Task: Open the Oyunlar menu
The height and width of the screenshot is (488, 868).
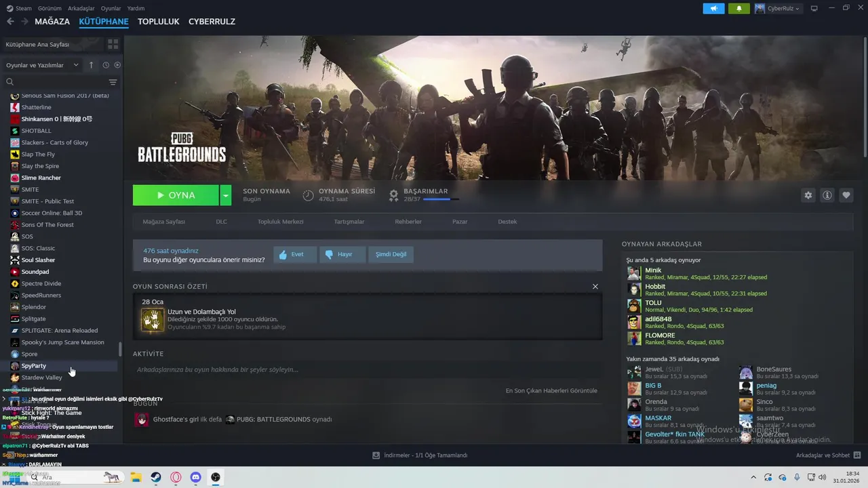Action: (x=111, y=8)
